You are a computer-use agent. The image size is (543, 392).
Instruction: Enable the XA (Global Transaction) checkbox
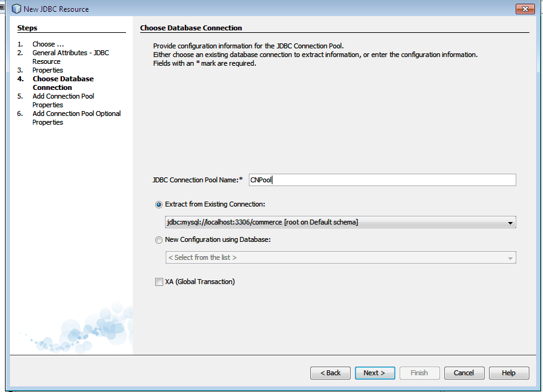[159, 282]
